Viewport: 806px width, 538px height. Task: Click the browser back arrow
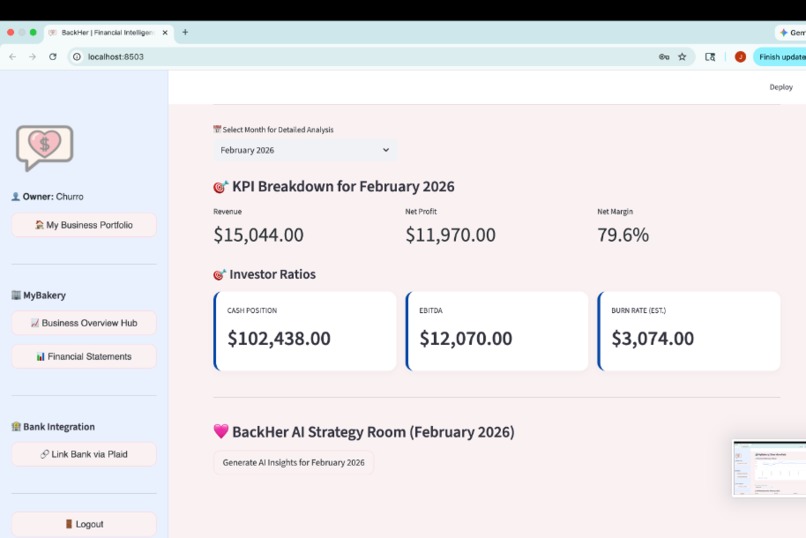click(x=12, y=57)
